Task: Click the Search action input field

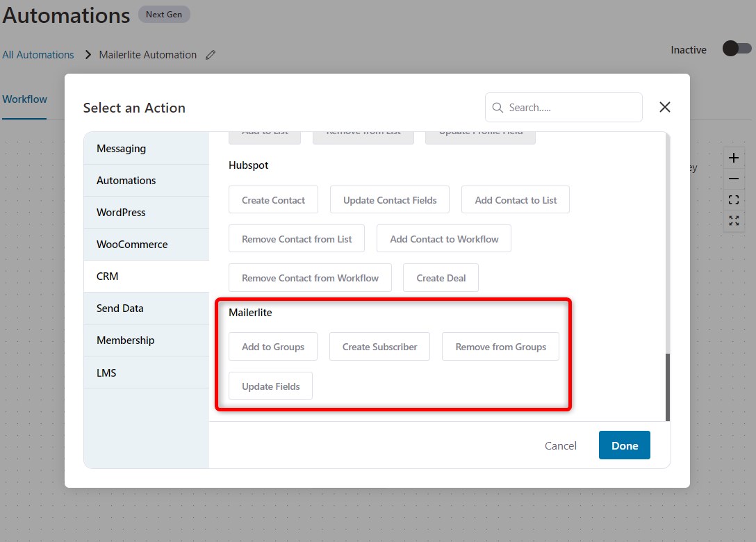Action: click(x=564, y=108)
